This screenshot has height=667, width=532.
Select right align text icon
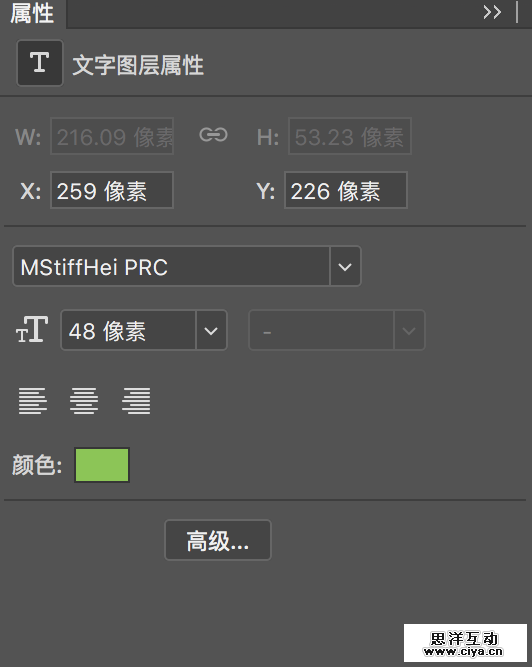pos(136,400)
